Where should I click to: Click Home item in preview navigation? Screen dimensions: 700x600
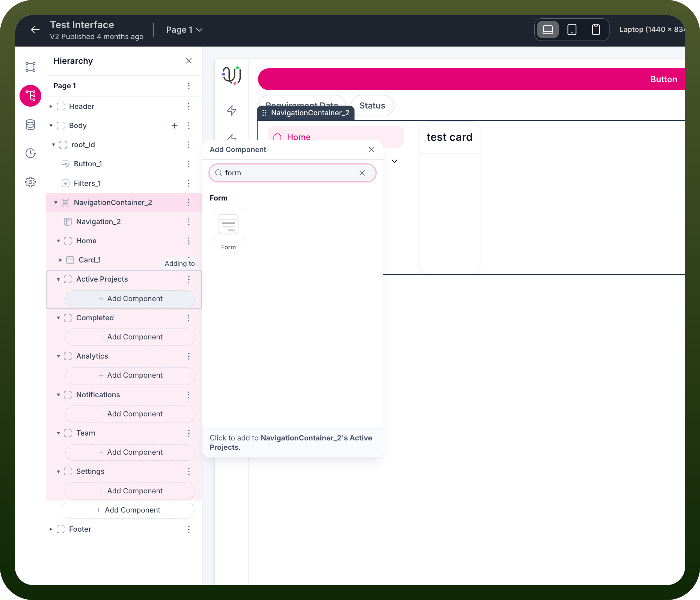pyautogui.click(x=336, y=137)
